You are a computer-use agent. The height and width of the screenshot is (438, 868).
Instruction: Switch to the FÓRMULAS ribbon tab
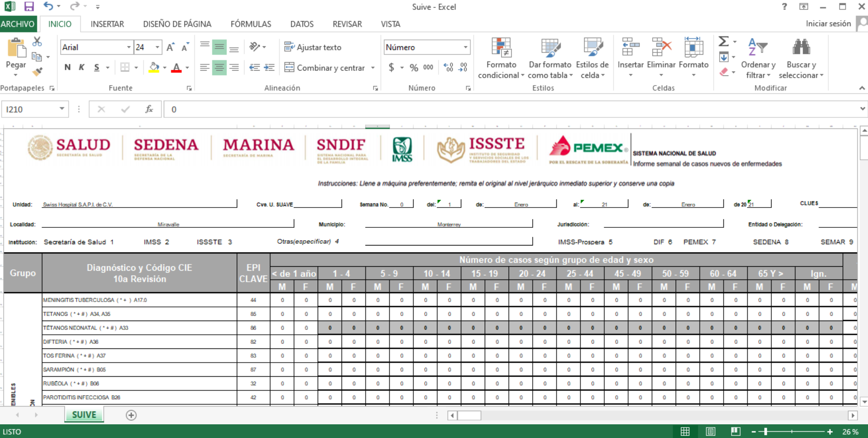coord(251,24)
